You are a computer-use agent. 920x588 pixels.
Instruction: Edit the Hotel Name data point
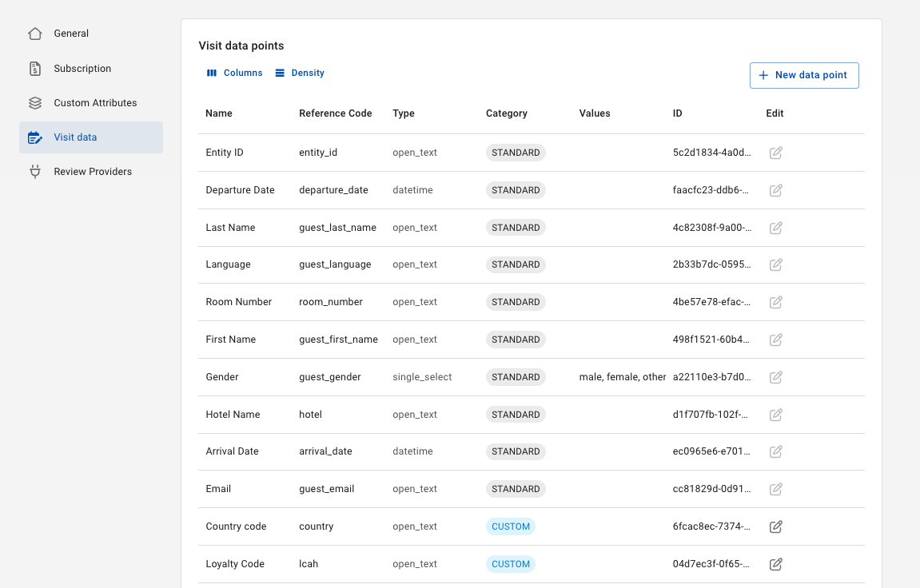click(x=775, y=415)
